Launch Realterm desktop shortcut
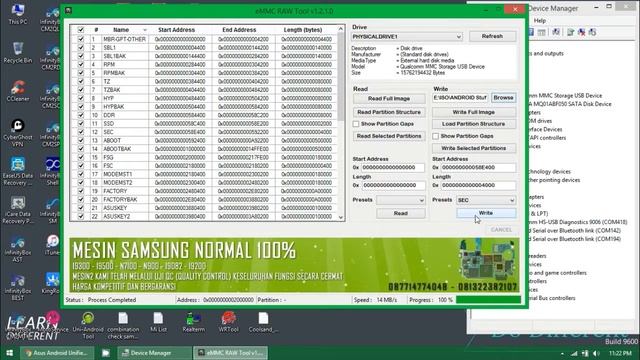 pos(193,322)
